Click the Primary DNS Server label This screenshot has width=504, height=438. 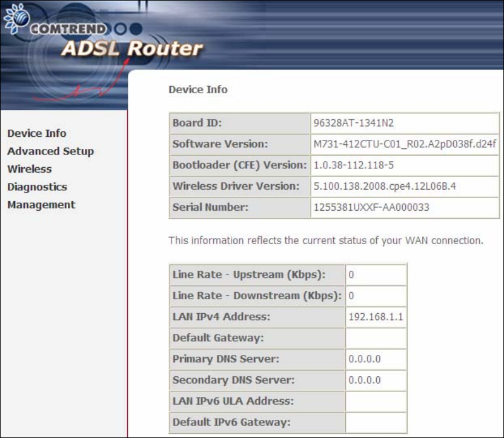click(x=225, y=359)
